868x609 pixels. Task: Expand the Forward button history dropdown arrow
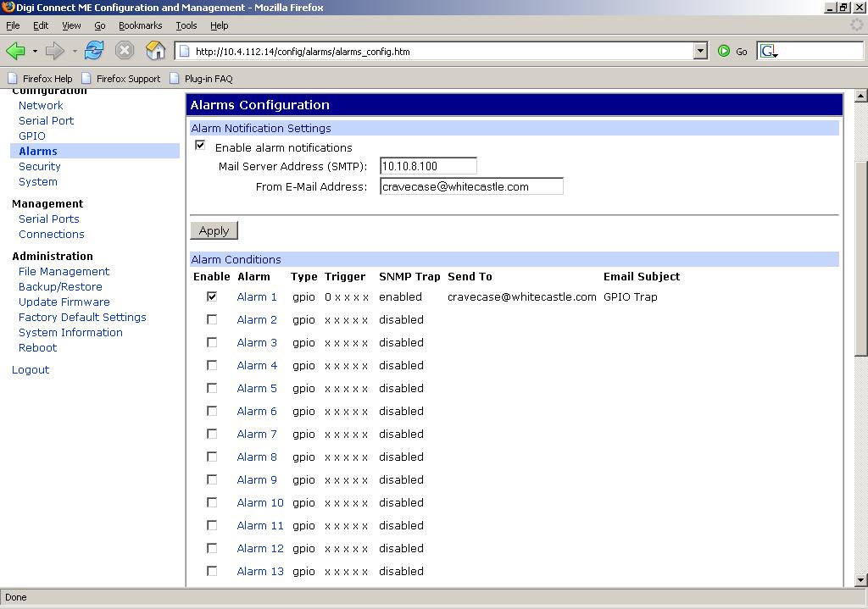(x=75, y=51)
